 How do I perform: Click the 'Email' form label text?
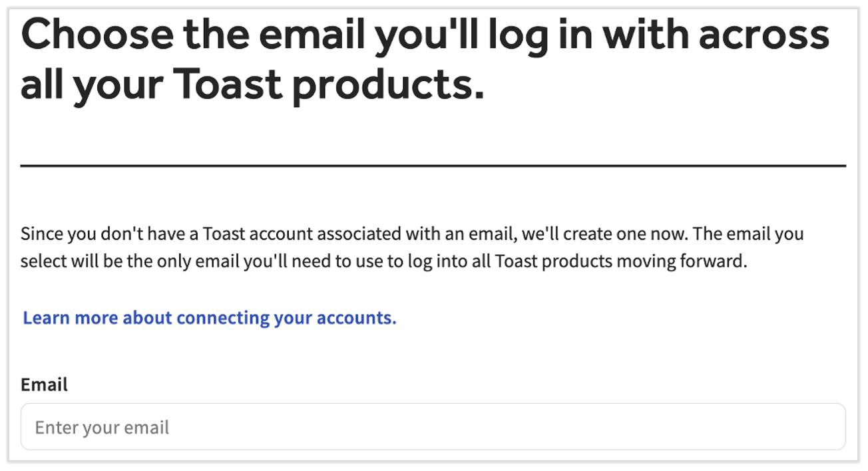(x=44, y=385)
